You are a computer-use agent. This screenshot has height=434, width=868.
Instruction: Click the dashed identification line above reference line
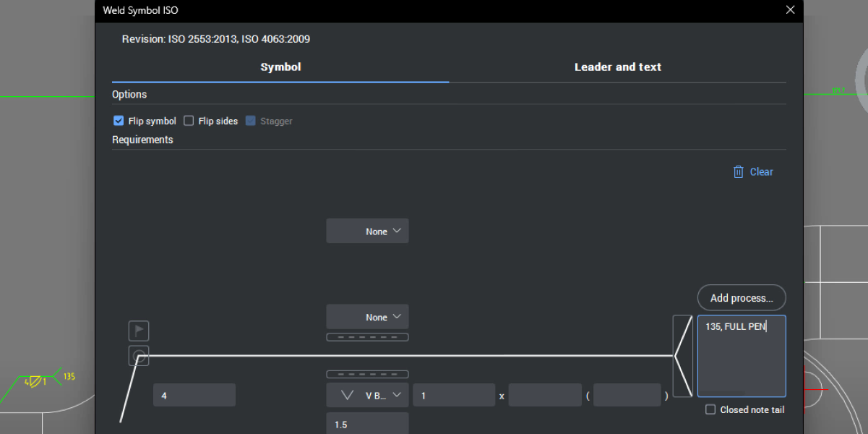point(367,337)
